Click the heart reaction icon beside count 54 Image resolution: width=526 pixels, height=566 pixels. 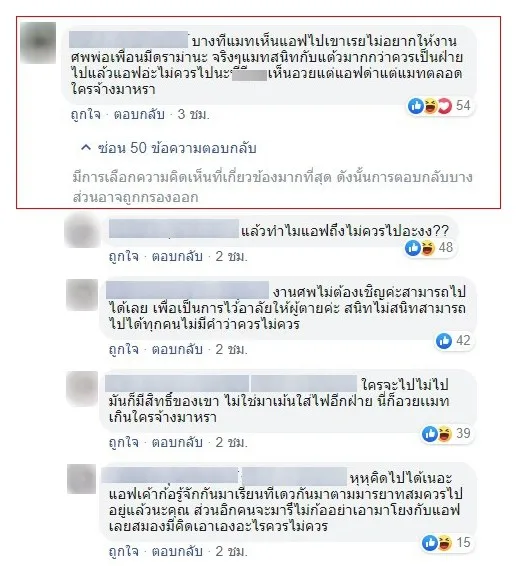pos(445,106)
